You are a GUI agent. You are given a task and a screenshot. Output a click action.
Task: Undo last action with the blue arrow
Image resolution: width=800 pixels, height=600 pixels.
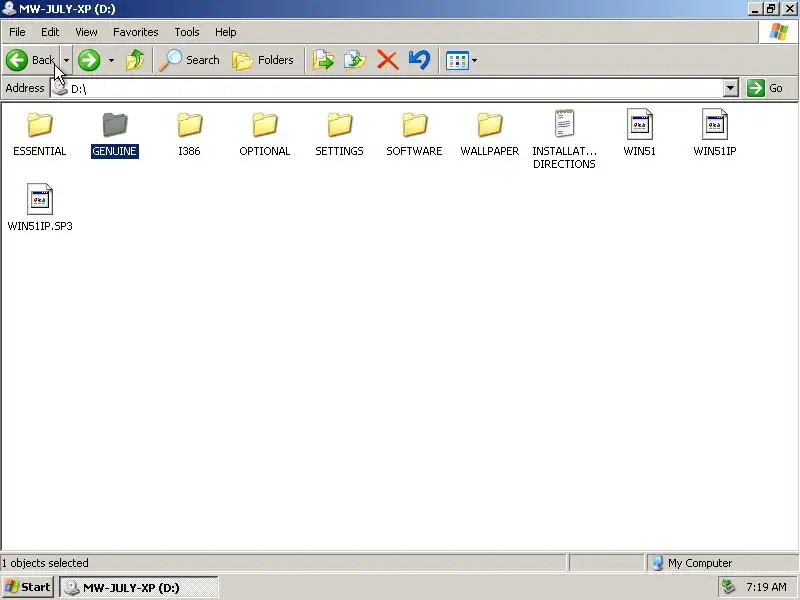pos(419,60)
